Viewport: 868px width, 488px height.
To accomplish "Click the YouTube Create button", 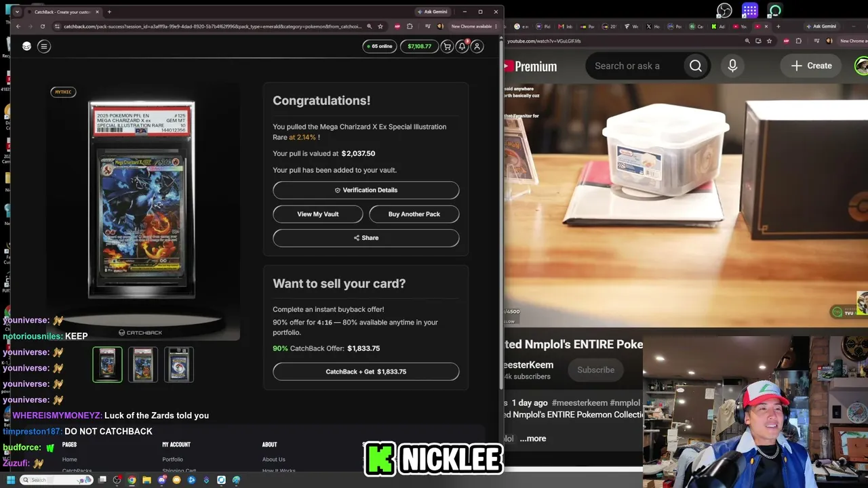I will [x=811, y=66].
